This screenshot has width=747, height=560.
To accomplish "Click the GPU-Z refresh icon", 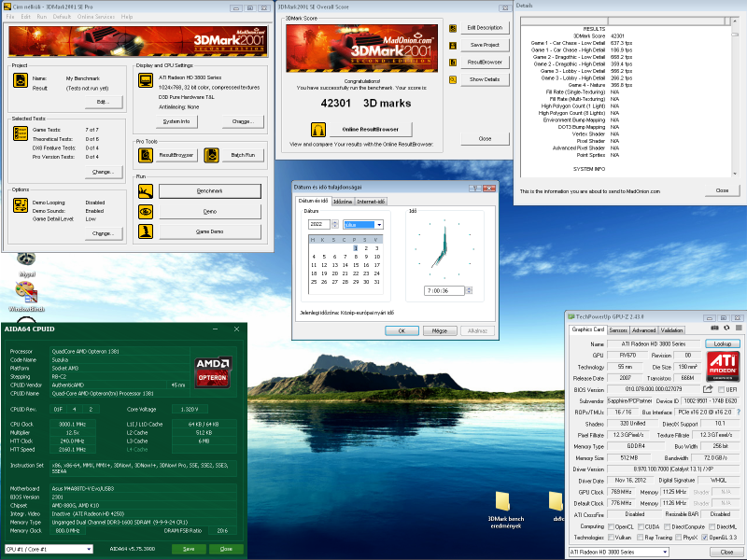I will (726, 329).
